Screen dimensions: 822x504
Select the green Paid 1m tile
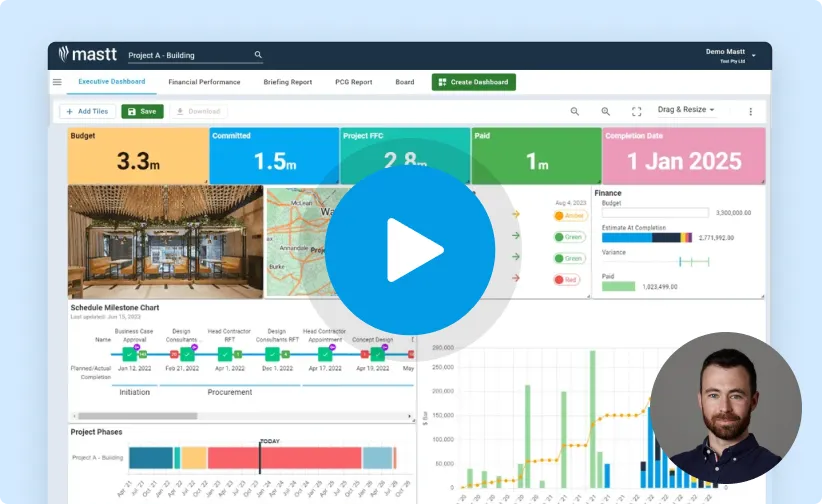click(x=536, y=156)
